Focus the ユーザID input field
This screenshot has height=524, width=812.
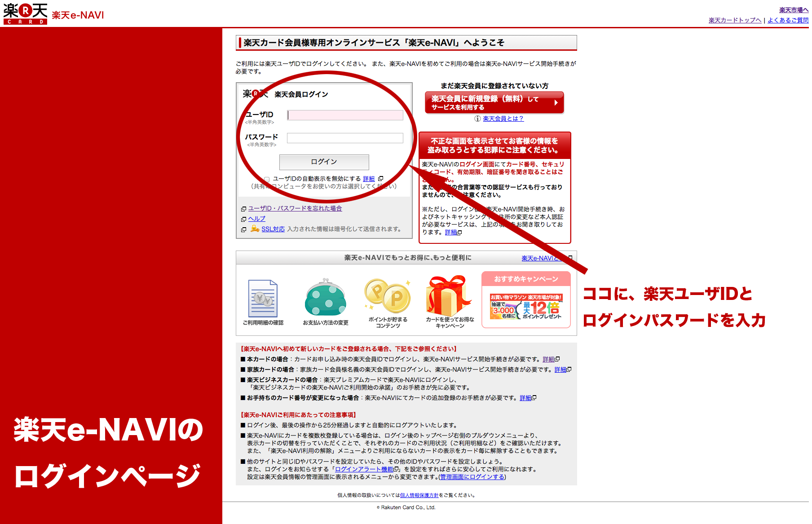click(345, 115)
